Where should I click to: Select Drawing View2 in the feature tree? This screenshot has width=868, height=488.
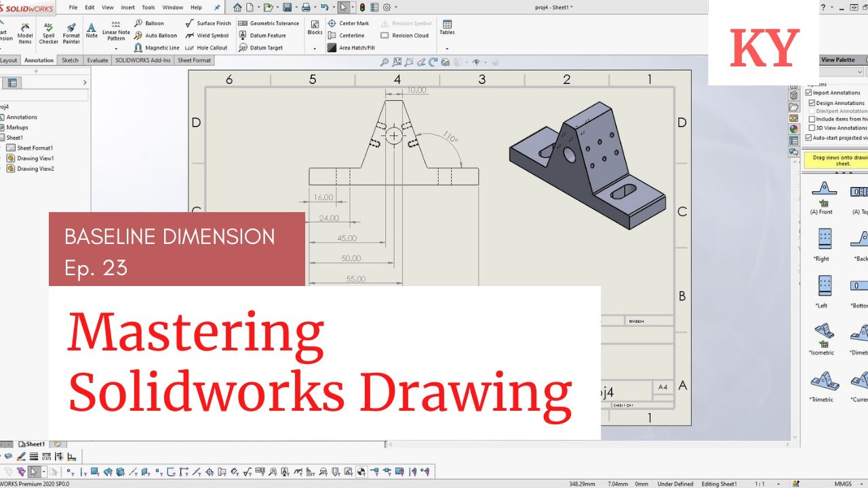[x=31, y=169]
